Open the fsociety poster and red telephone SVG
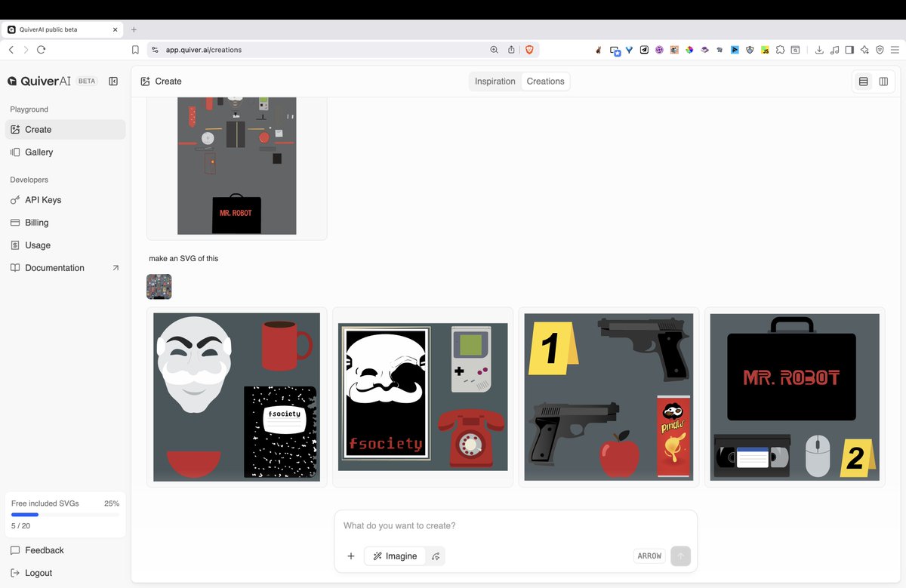The image size is (906, 588). [x=423, y=397]
